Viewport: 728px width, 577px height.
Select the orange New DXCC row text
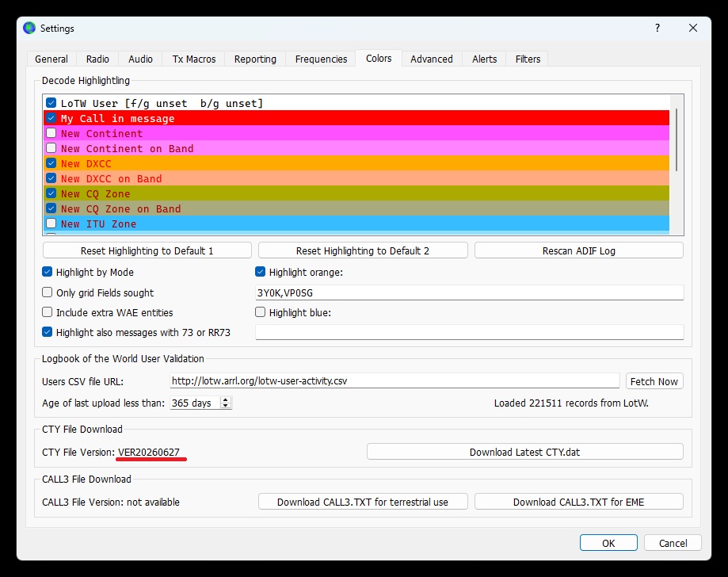tap(86, 163)
